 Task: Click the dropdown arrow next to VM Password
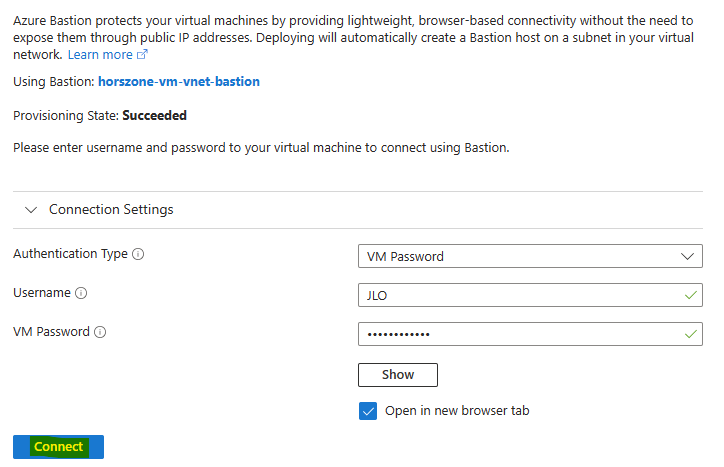point(687,256)
